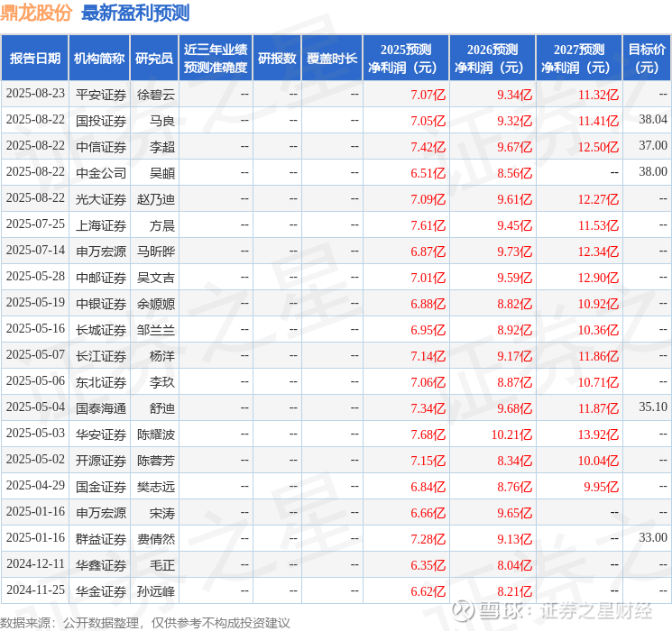672x631 pixels.
Task: Select the 中邮证券 institution cell
Action: (x=101, y=278)
